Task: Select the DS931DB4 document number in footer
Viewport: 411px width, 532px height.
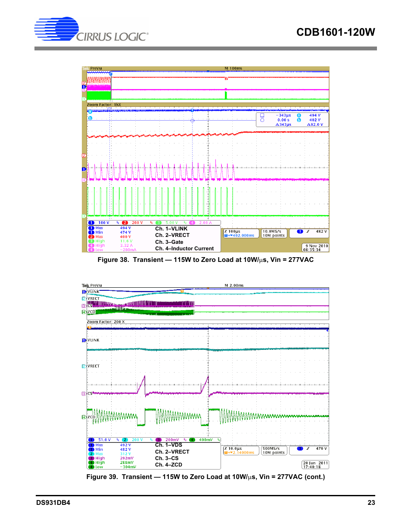Action: (x=53, y=503)
